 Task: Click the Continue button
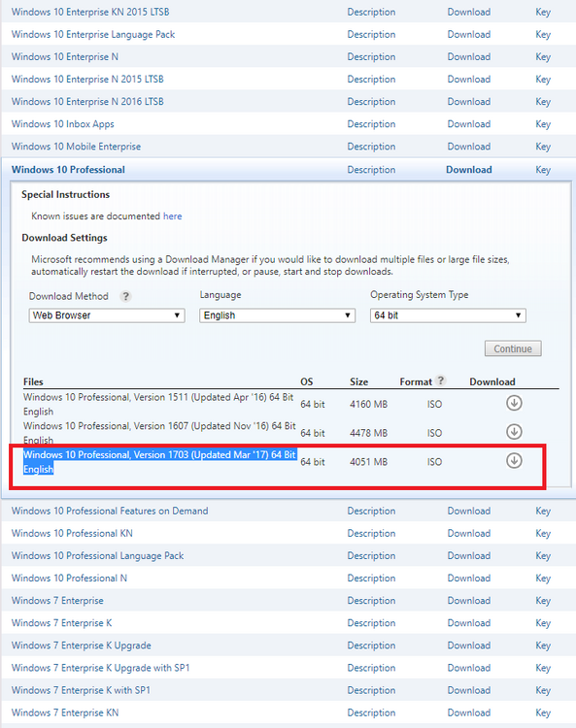[x=513, y=348]
